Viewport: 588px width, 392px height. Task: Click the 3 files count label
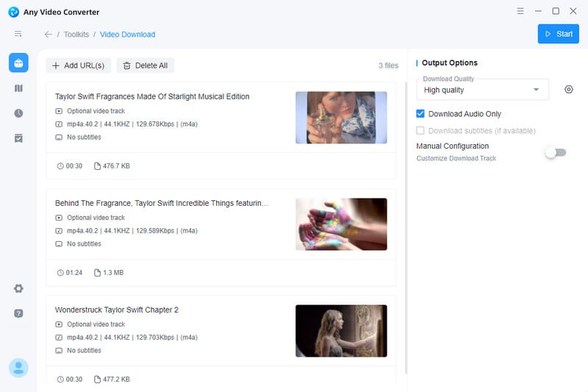tap(388, 65)
